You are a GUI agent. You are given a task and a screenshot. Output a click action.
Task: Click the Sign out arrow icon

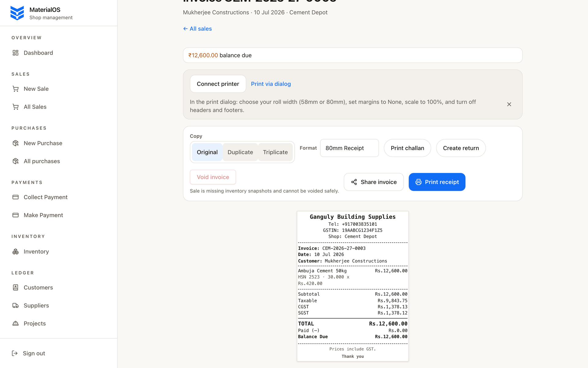(15, 353)
